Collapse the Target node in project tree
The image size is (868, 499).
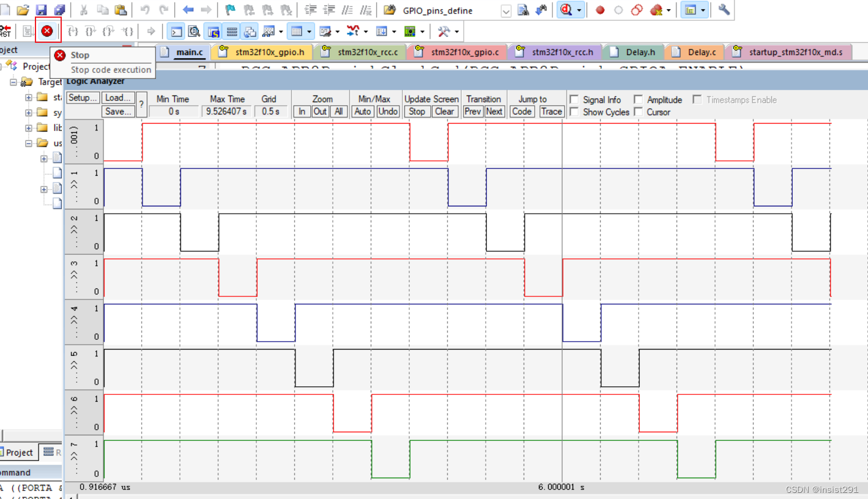point(13,81)
